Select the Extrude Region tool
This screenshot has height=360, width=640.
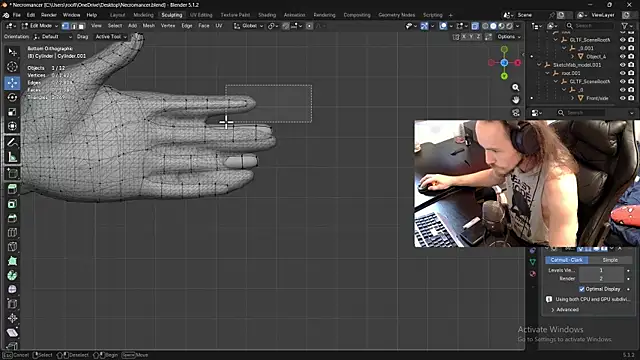point(12,189)
